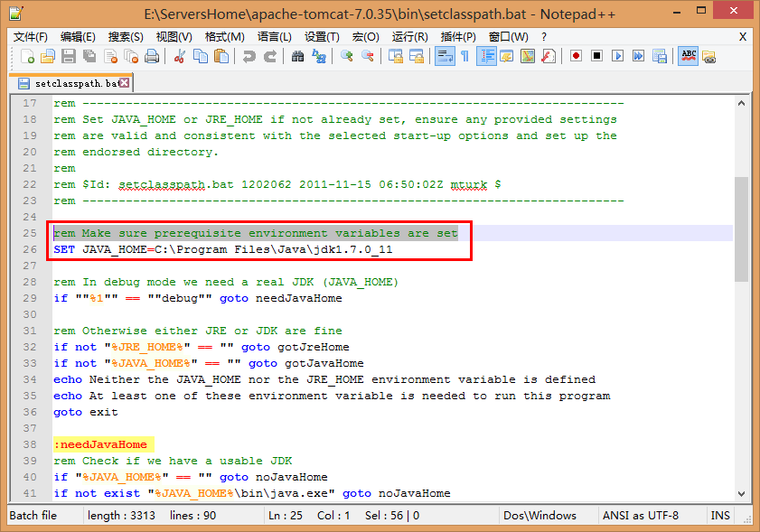Print the file using the printer icon
The image size is (760, 532).
152,57
